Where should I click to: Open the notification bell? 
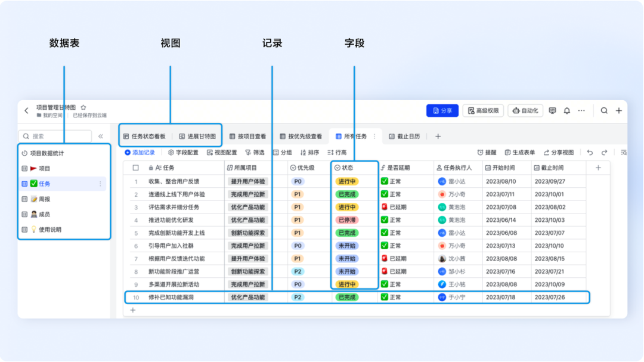pos(567,110)
